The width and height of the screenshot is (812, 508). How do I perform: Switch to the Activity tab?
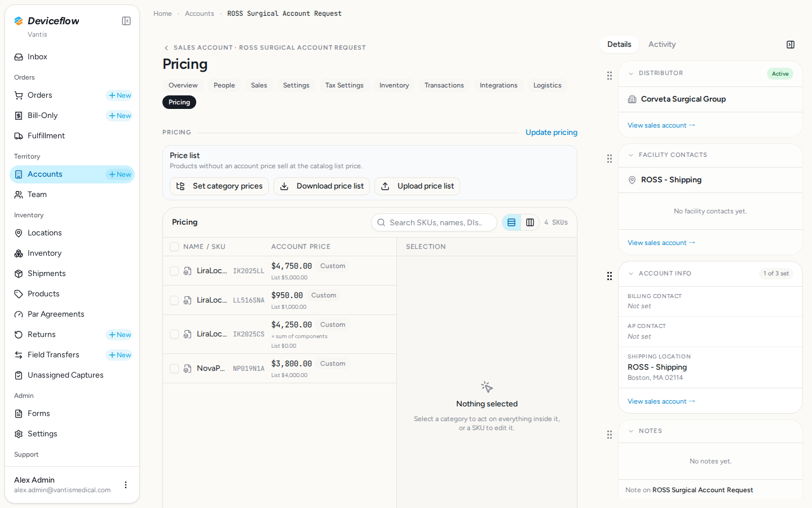click(662, 45)
